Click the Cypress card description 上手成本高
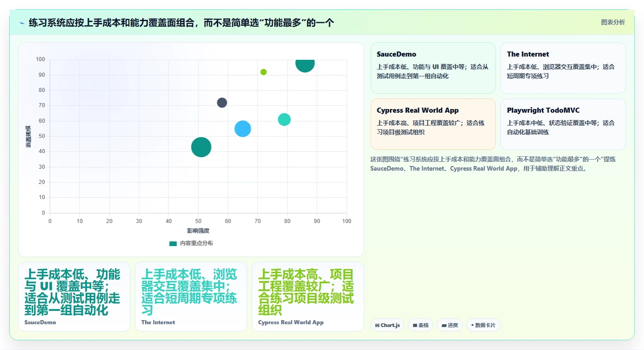Image resolution: width=644 pixels, height=350 pixels. click(x=430, y=127)
